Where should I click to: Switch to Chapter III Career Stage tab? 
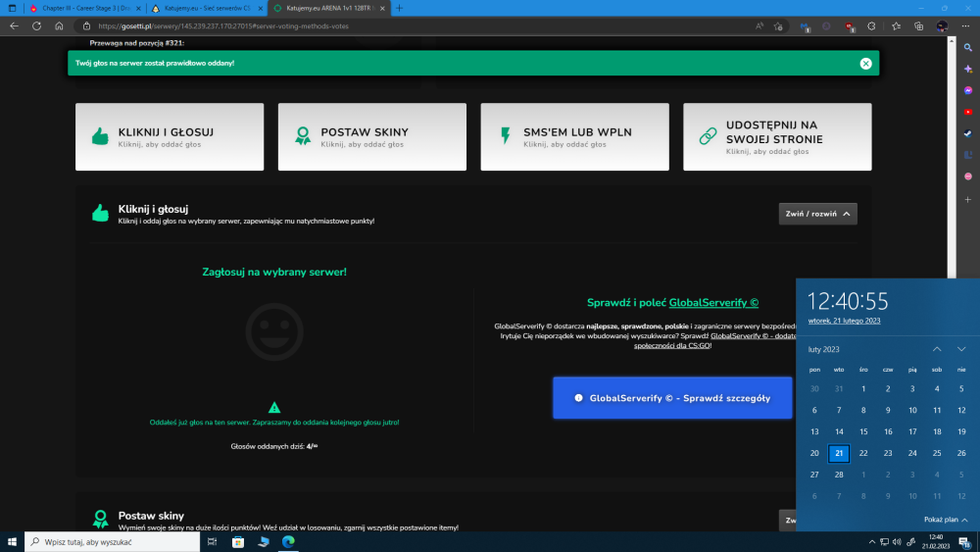click(85, 8)
